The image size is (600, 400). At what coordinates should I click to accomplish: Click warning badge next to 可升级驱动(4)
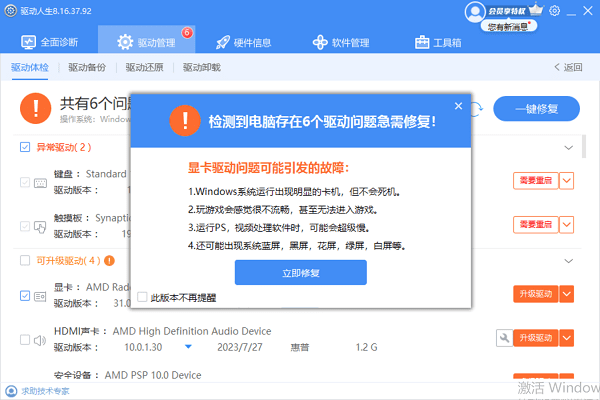pos(109,261)
